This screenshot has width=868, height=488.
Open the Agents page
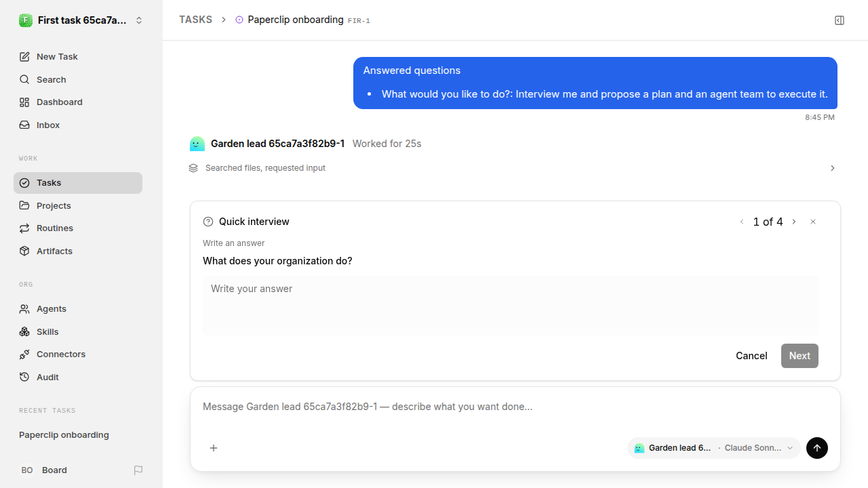coord(78,309)
